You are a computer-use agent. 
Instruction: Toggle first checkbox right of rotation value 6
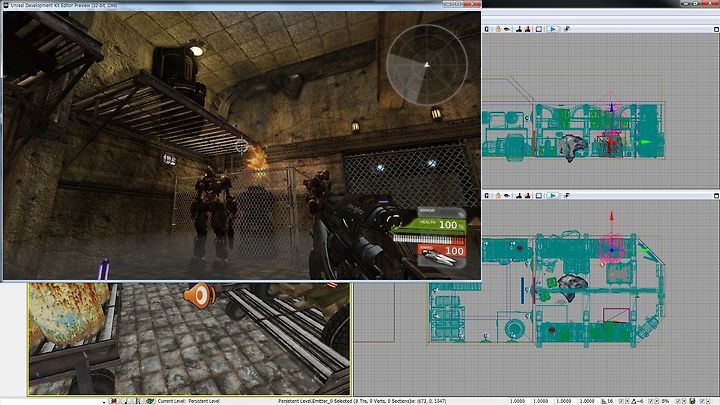pyautogui.click(x=651, y=401)
